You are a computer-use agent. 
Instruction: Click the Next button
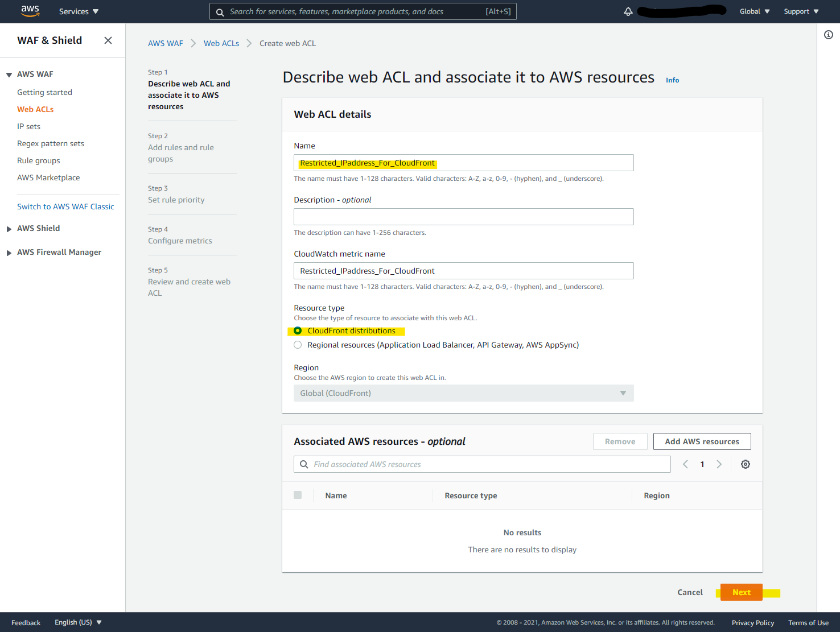click(742, 592)
